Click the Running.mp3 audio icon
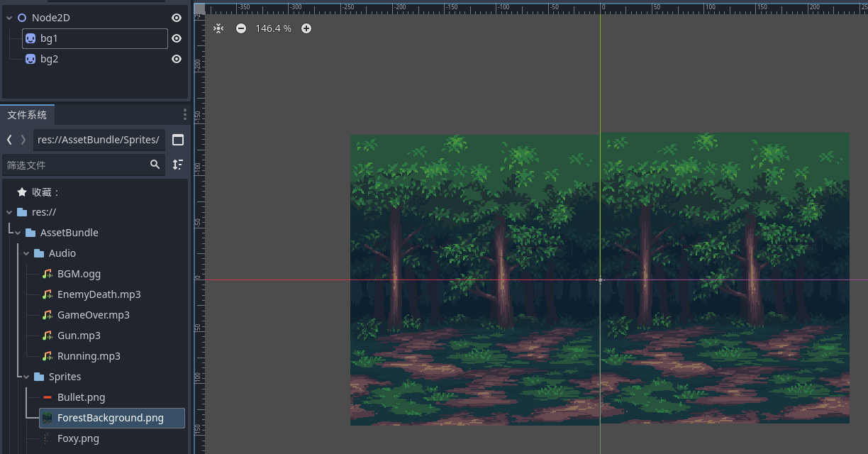 point(48,356)
